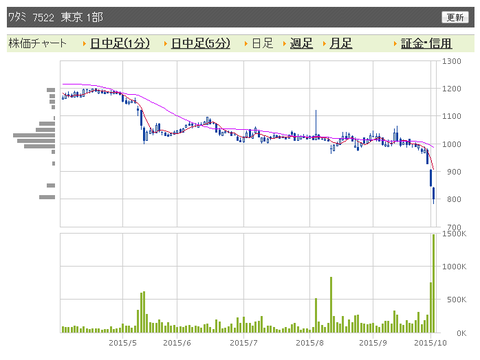Click the 1200 price axis label
The width and height of the screenshot is (480, 360).
(452, 89)
